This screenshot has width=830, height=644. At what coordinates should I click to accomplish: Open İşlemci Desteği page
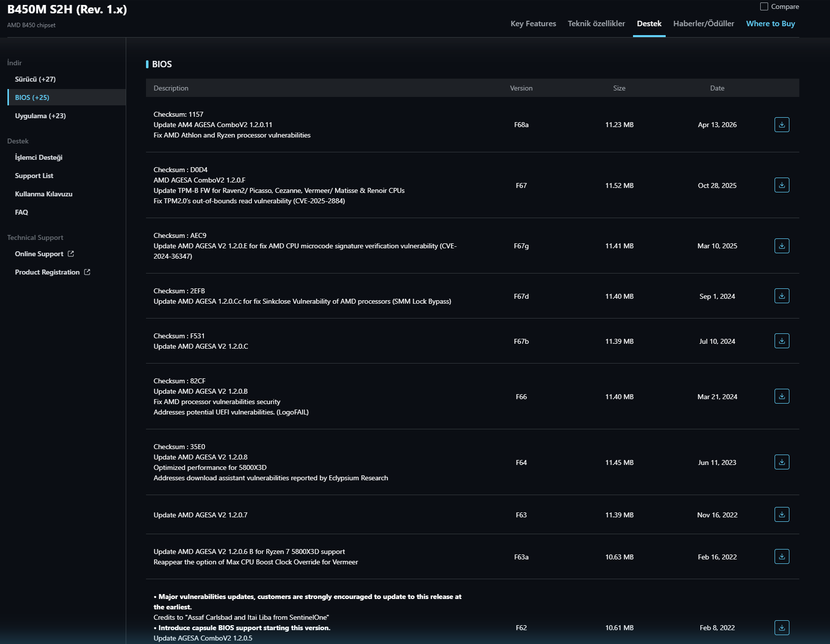click(39, 157)
